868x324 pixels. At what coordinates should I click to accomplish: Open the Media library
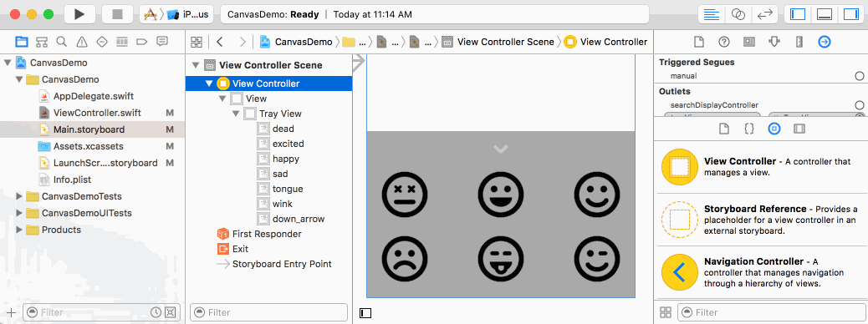click(799, 129)
